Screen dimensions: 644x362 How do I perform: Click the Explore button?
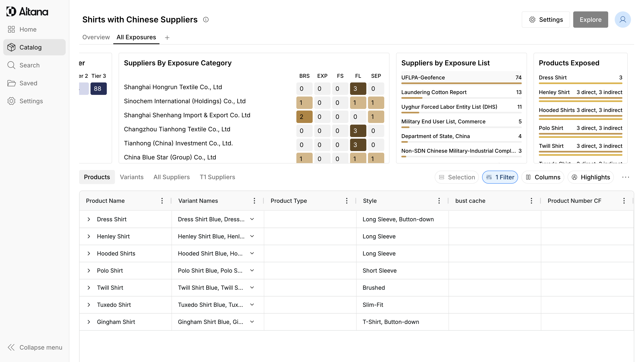pos(591,20)
